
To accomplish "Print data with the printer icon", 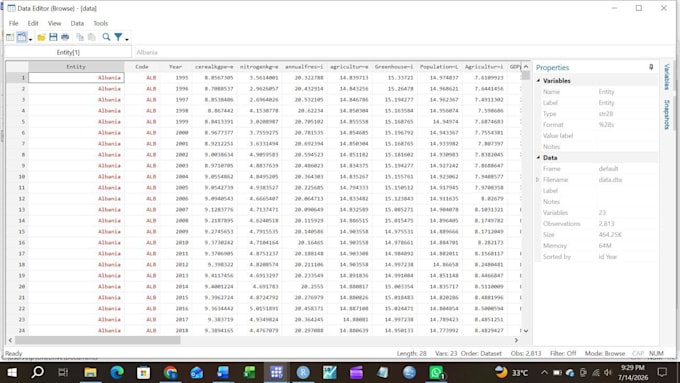I will (x=65, y=37).
